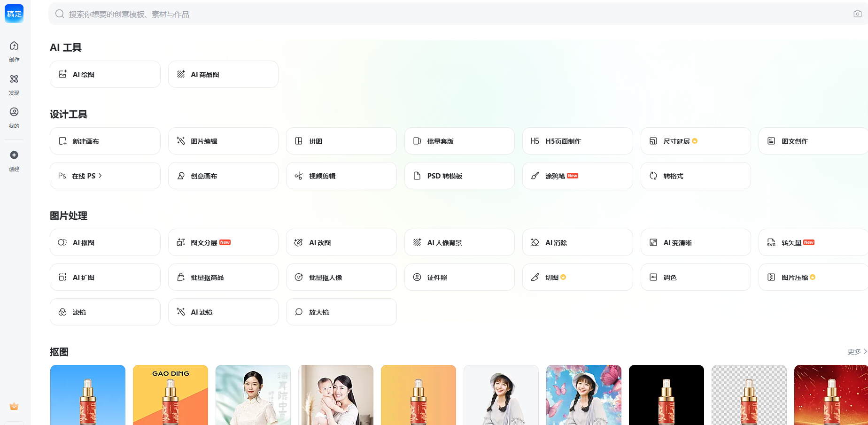Open the woman in white qipao thumbnail
This screenshot has width=868, height=425.
253,395
